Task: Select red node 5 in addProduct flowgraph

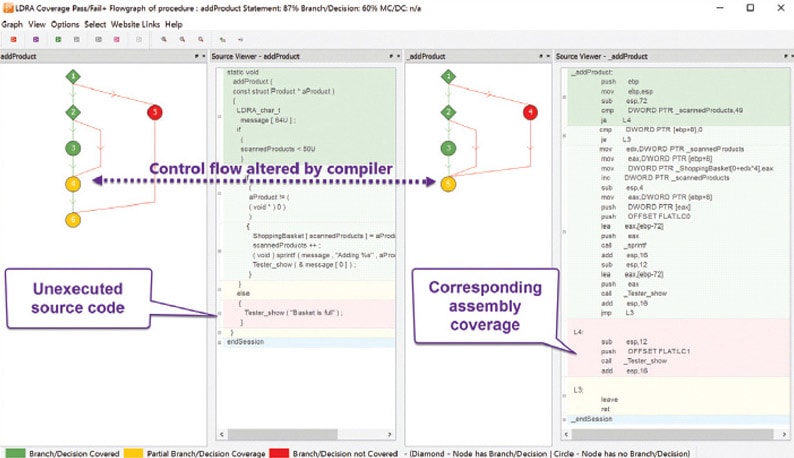Action: [x=155, y=112]
